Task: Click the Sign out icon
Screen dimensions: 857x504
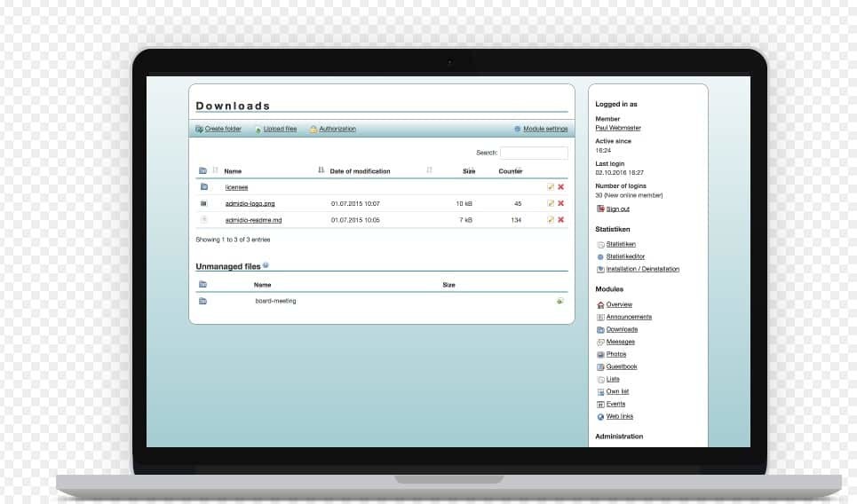Action: (x=600, y=209)
